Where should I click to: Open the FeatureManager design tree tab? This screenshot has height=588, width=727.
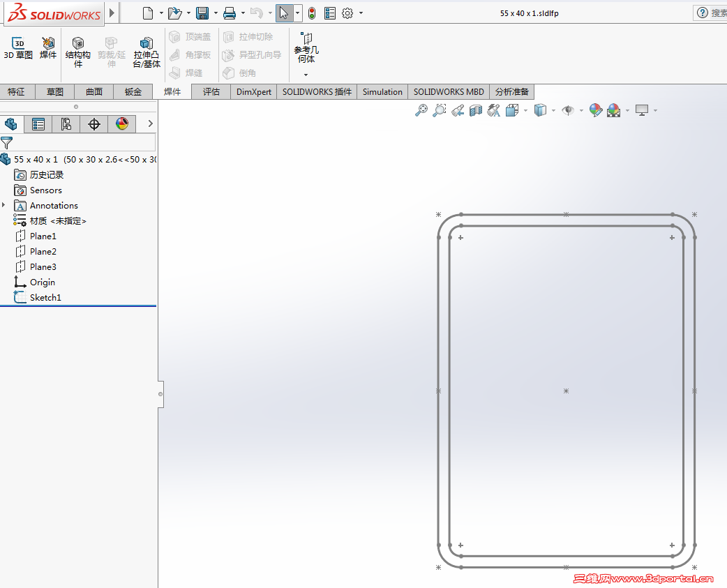(11, 123)
